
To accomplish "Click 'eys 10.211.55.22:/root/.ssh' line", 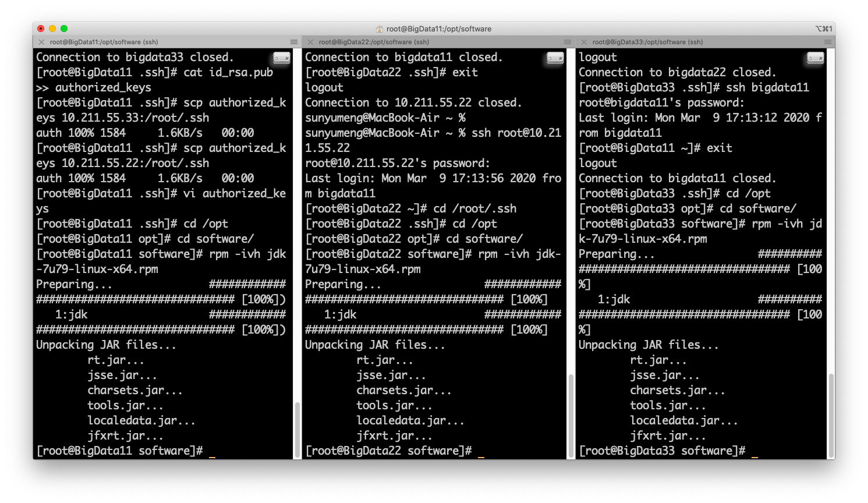I will [x=123, y=163].
